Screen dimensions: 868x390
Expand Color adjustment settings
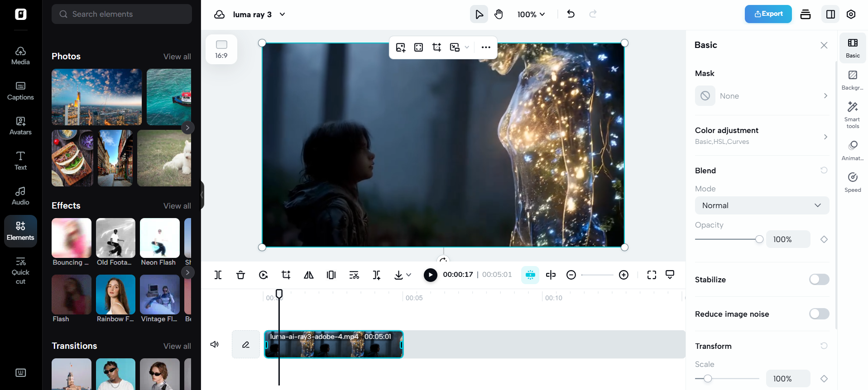[762, 136]
